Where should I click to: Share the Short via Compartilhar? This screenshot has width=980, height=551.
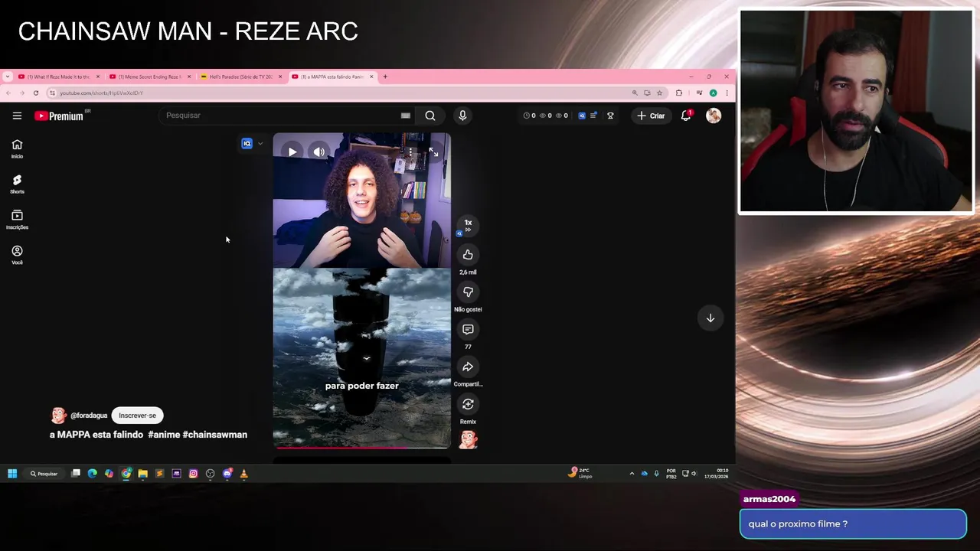[x=468, y=367]
